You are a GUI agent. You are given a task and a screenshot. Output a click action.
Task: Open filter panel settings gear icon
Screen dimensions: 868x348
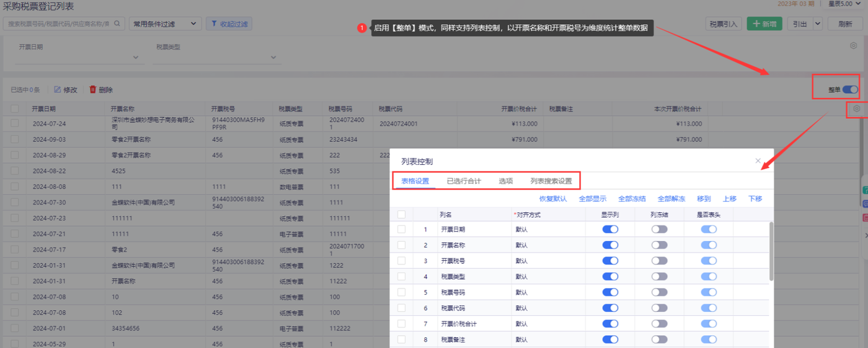pyautogui.click(x=854, y=46)
